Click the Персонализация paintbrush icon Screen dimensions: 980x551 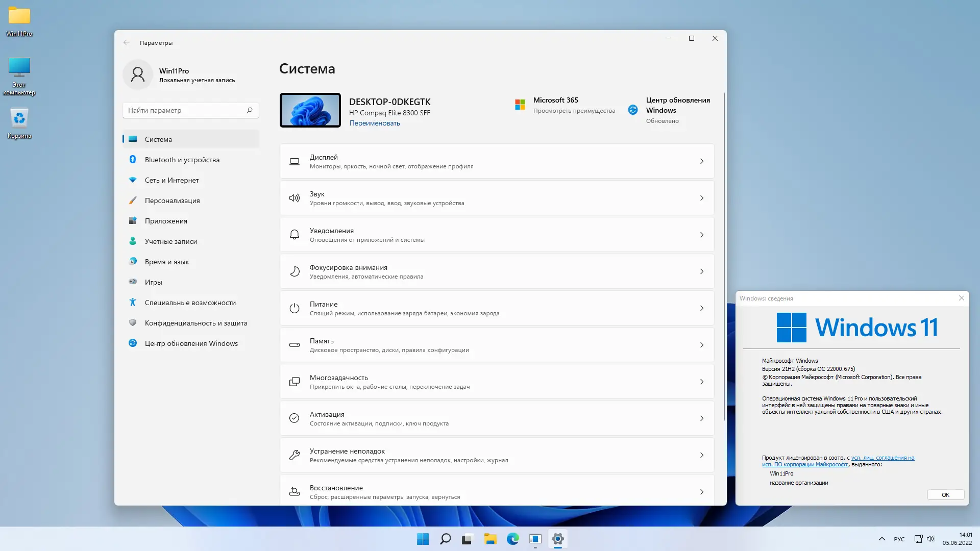point(133,201)
